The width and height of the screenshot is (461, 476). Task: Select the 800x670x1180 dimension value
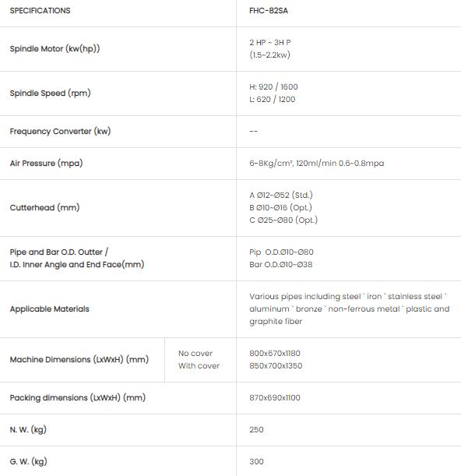coord(275,353)
